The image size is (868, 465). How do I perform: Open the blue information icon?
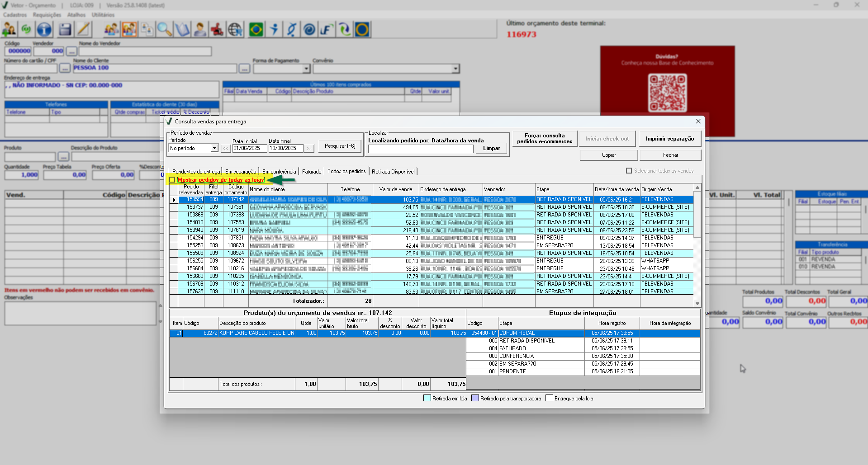[44, 30]
